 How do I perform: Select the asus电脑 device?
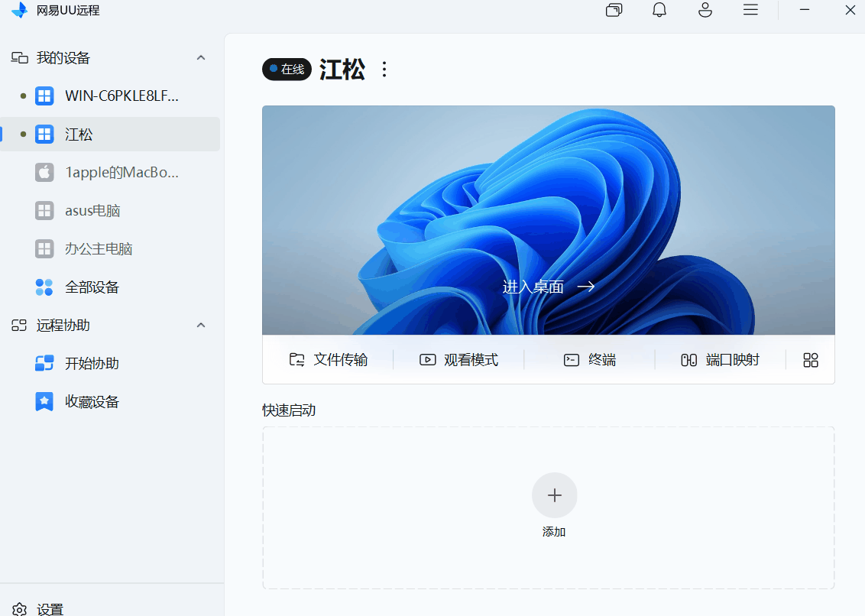110,210
